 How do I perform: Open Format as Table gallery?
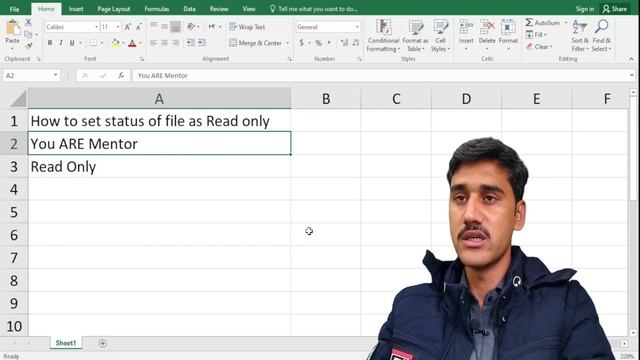tap(416, 36)
